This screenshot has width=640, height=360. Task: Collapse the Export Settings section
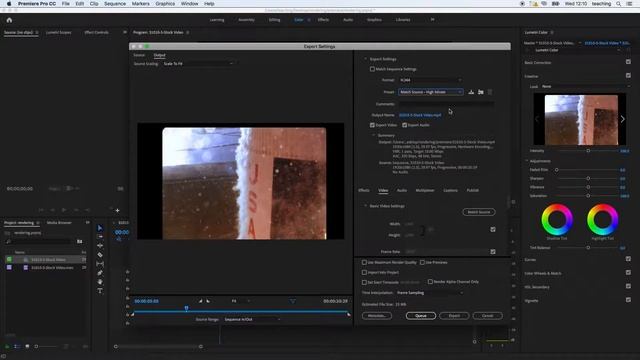(x=366, y=59)
